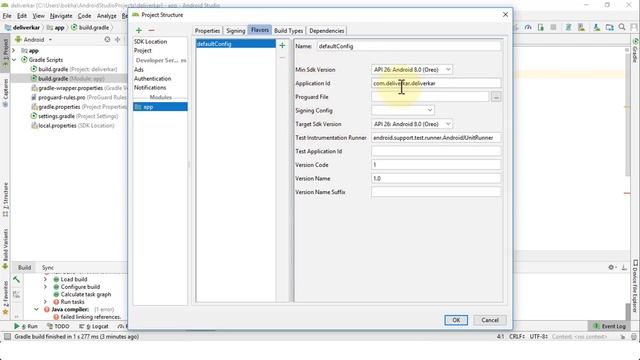The height and width of the screenshot is (360, 640).
Task: Switch to the Properties tab
Action: tap(207, 31)
